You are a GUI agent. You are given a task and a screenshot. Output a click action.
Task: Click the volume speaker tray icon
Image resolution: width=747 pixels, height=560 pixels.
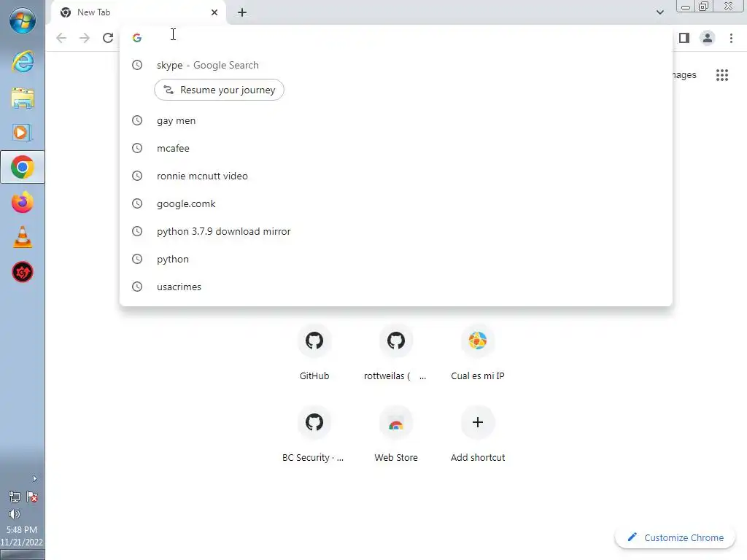coord(15,514)
